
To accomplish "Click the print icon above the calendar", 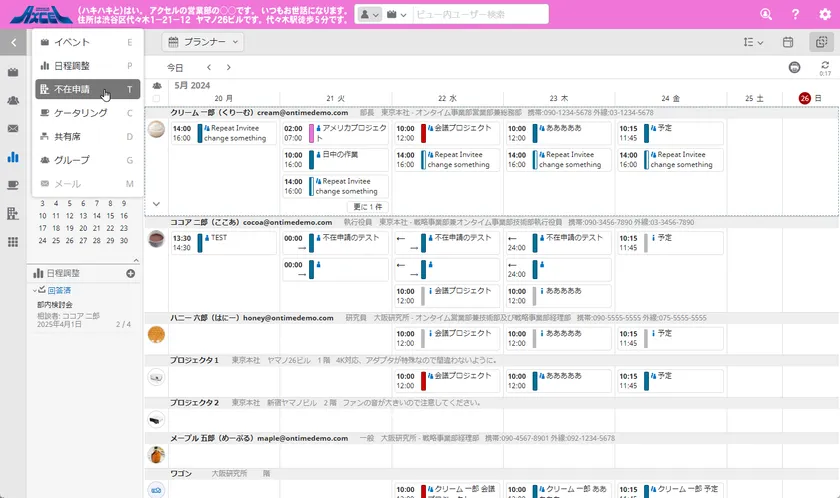I will pyautogui.click(x=794, y=67).
